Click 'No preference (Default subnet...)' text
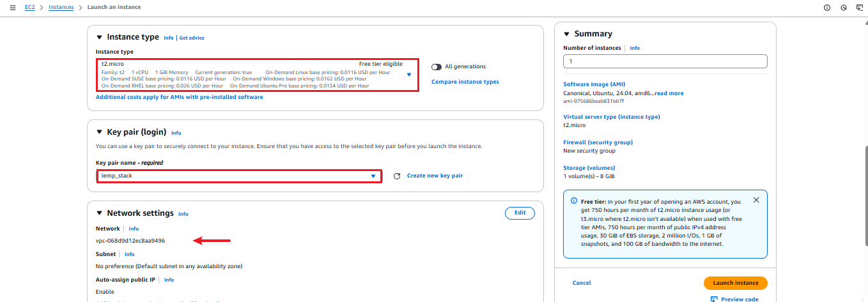Image resolution: width=868 pixels, height=302 pixels. pyautogui.click(x=169, y=266)
